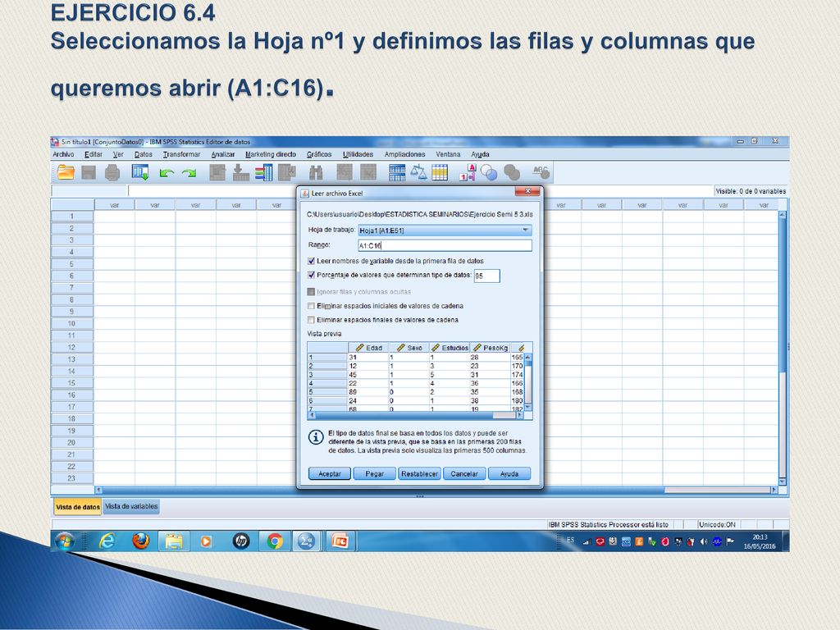Select the PesoKg column header in preview
Image resolution: width=840 pixels, height=630 pixels.
click(491, 348)
